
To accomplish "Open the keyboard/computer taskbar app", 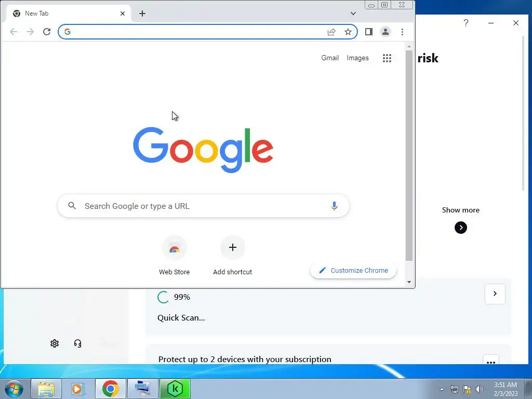I will (142, 389).
